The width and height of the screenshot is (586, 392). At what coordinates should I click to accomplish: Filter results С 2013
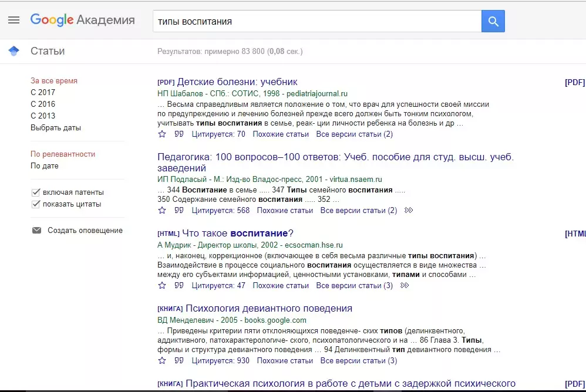pos(43,116)
